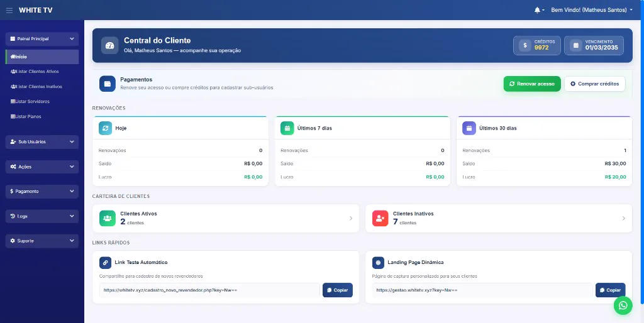This screenshot has height=323, width=644.
Task: Open the notifications bell
Action: point(537,10)
